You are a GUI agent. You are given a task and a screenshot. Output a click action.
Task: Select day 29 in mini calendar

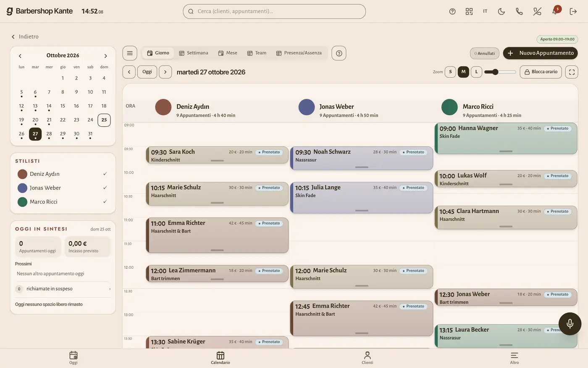(x=63, y=134)
